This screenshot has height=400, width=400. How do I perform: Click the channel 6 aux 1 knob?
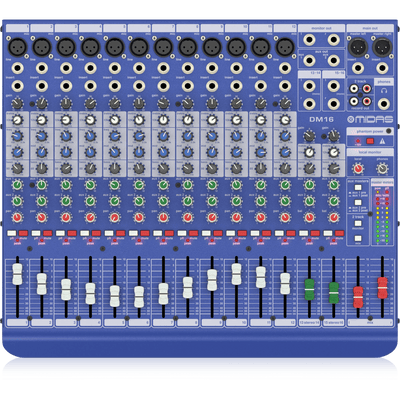[139, 185]
